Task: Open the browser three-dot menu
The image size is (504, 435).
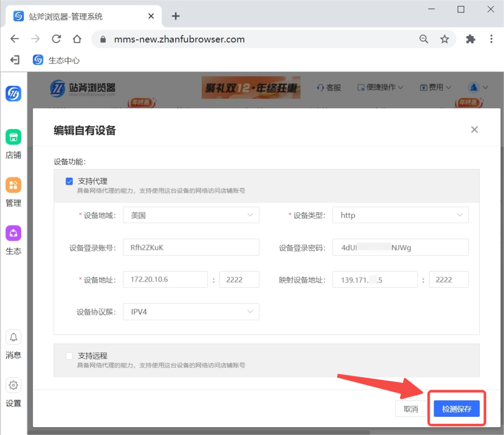Action: [x=491, y=39]
